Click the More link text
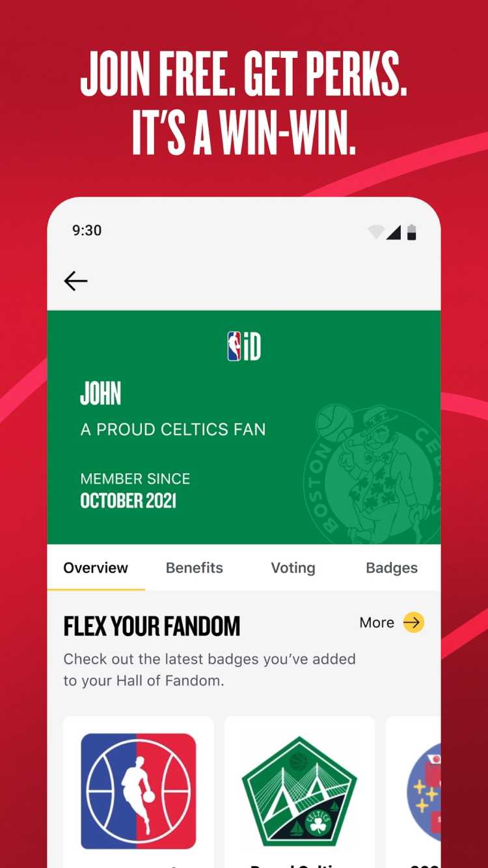The height and width of the screenshot is (868, 488). click(377, 623)
